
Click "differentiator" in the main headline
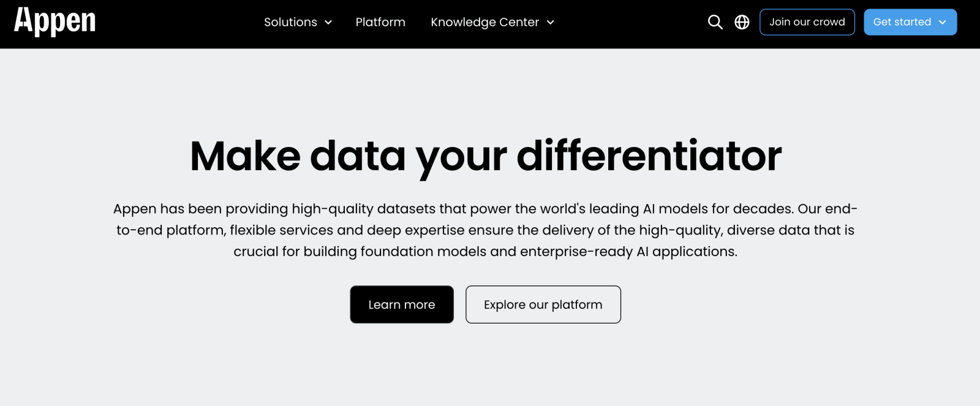[649, 156]
